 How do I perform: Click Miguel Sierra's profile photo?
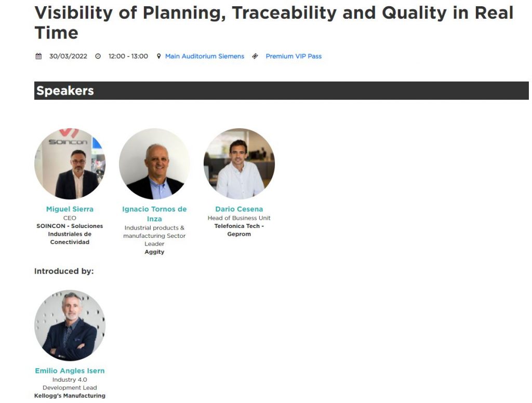pos(70,164)
